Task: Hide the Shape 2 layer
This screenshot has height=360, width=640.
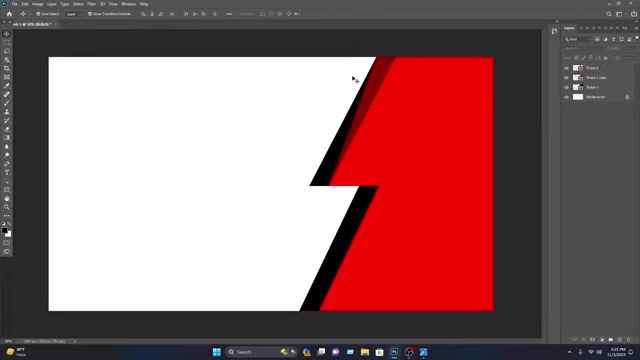Action: pos(566,68)
